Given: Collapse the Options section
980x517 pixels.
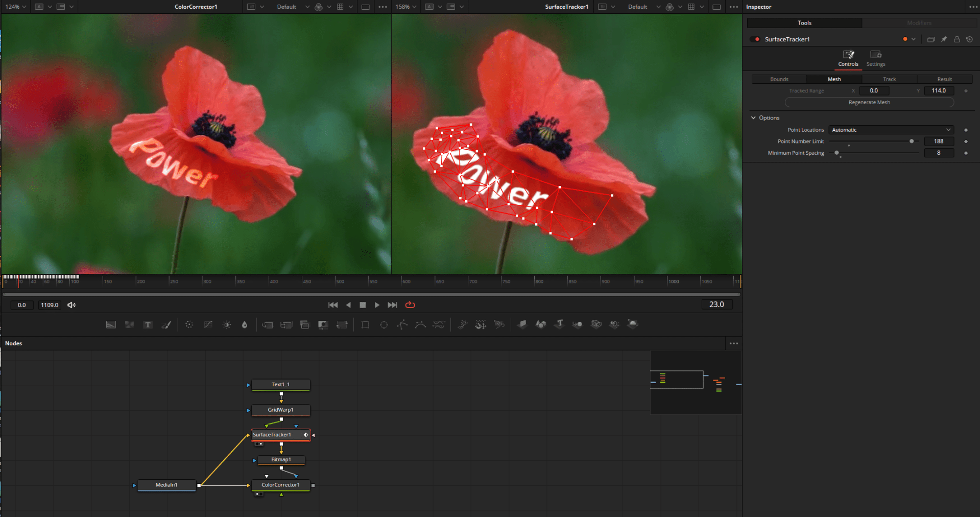Looking at the screenshot, I should pos(754,118).
